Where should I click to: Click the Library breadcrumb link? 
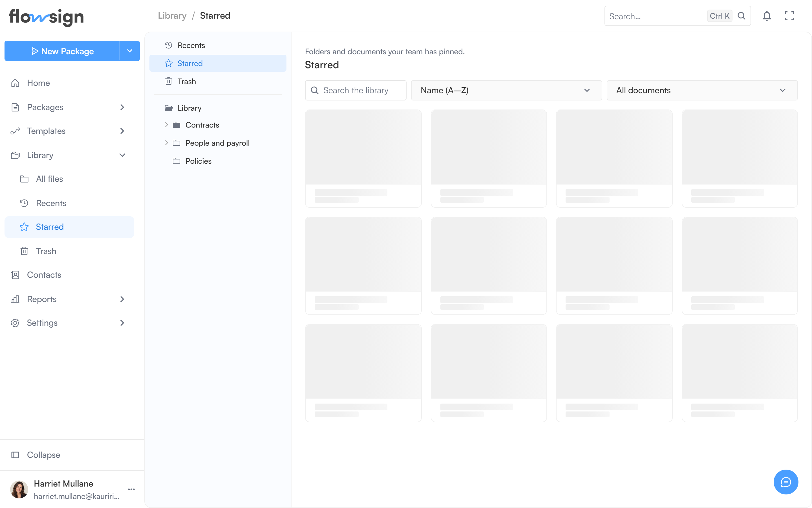pos(172,16)
